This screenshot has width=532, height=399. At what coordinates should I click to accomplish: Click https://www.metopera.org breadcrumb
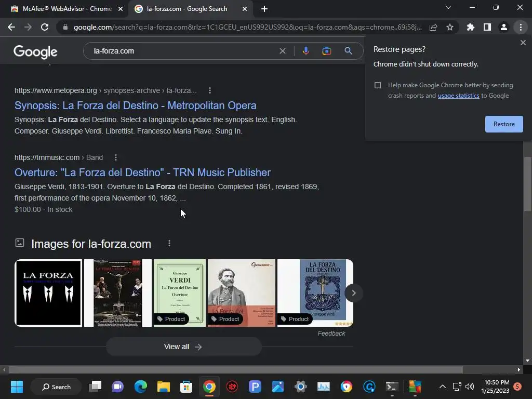56,90
